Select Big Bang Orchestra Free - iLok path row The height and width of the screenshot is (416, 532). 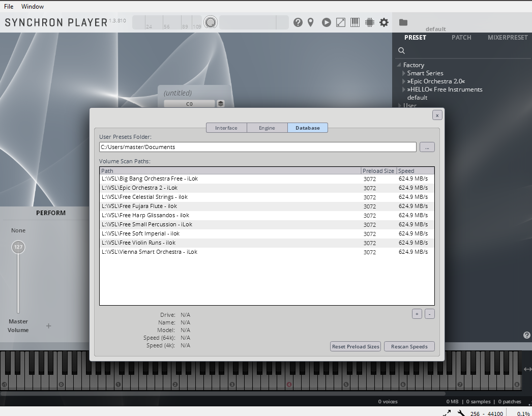coord(267,179)
